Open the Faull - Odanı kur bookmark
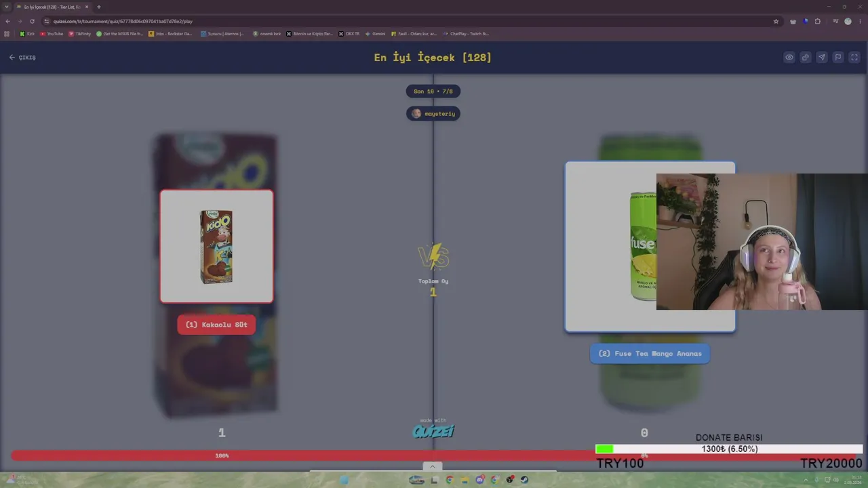 [x=414, y=33]
